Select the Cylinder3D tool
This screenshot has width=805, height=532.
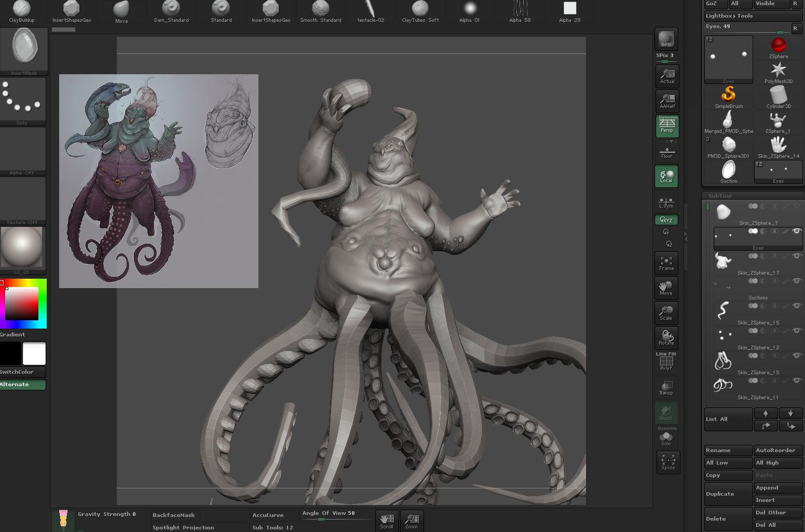click(779, 97)
